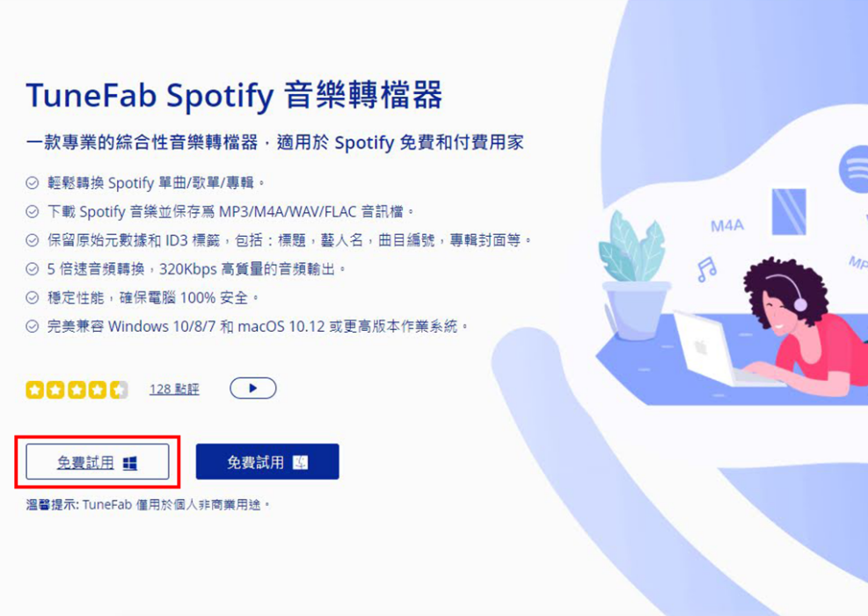This screenshot has height=616, width=868.
Task: Click the check icon beside 5 倍速音頻轉換
Action: [x=33, y=269]
